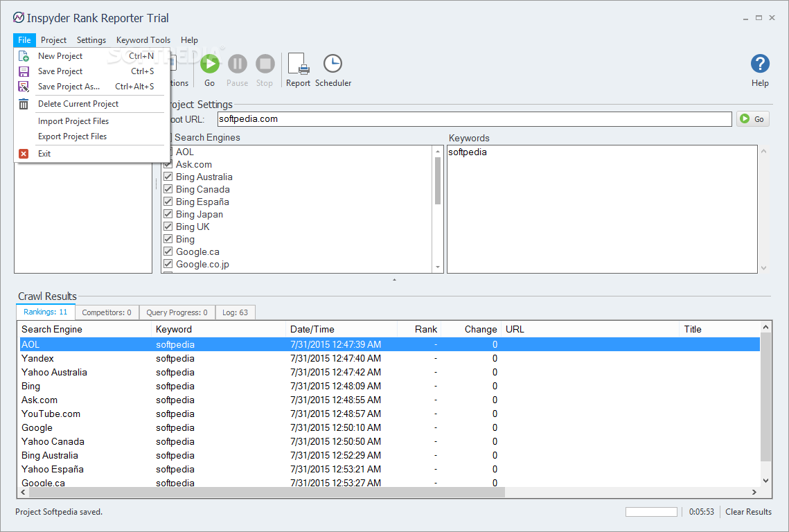
Task: Uncheck Bing Canada search engine
Action: pyautogui.click(x=168, y=189)
